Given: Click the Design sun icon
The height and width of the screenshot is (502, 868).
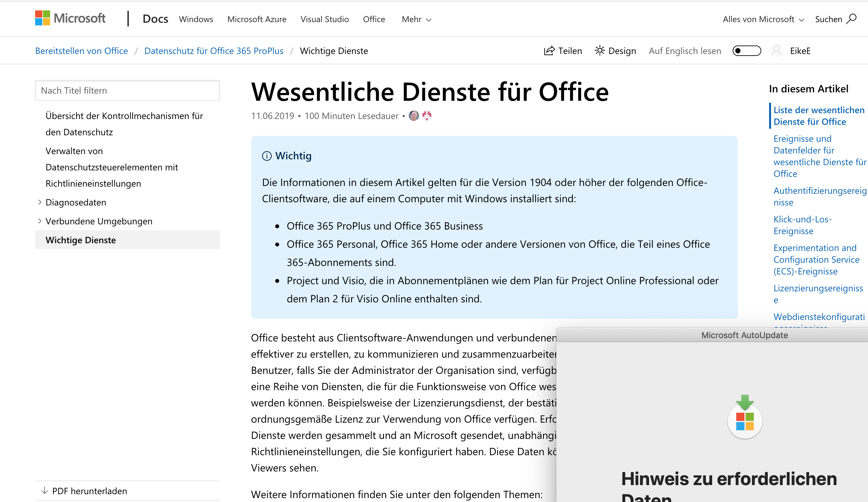Looking at the screenshot, I should (599, 51).
